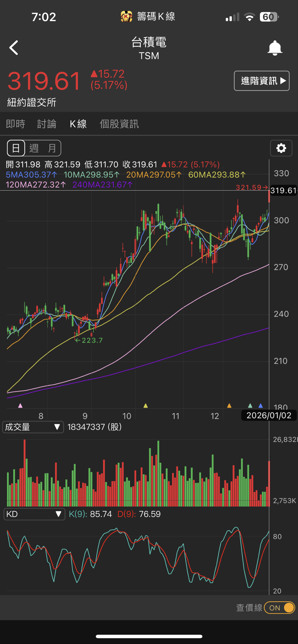Tap blue triangle marker on timeline
This screenshot has width=298, height=644.
pos(260,405)
